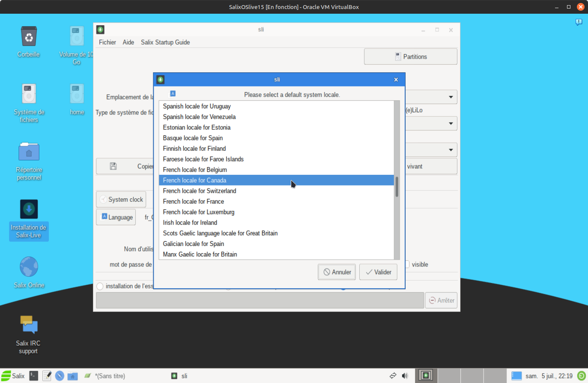The width and height of the screenshot is (588, 383).
Task: Open the Corbeille trash icon on desktop
Action: (x=29, y=37)
